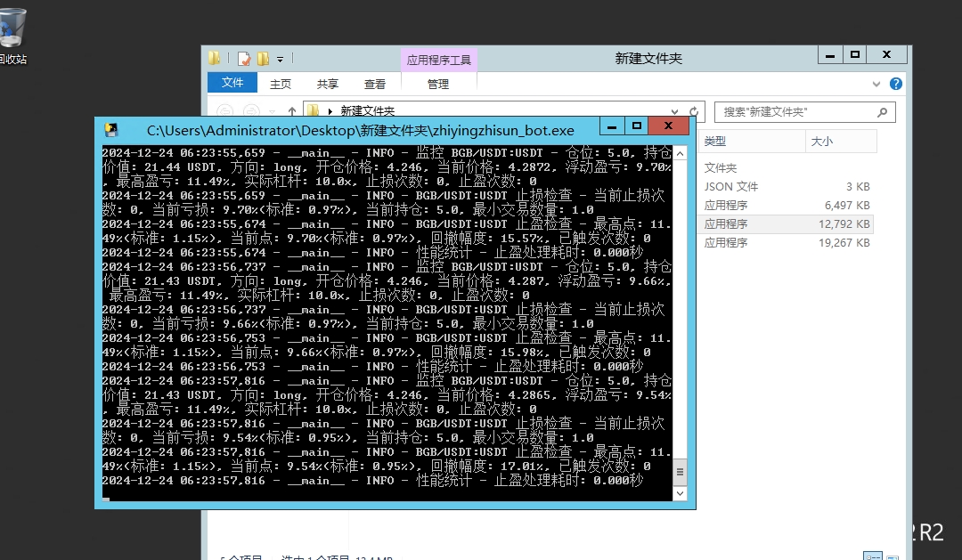Click the Properties quick access icon
962x560 pixels.
(x=244, y=58)
